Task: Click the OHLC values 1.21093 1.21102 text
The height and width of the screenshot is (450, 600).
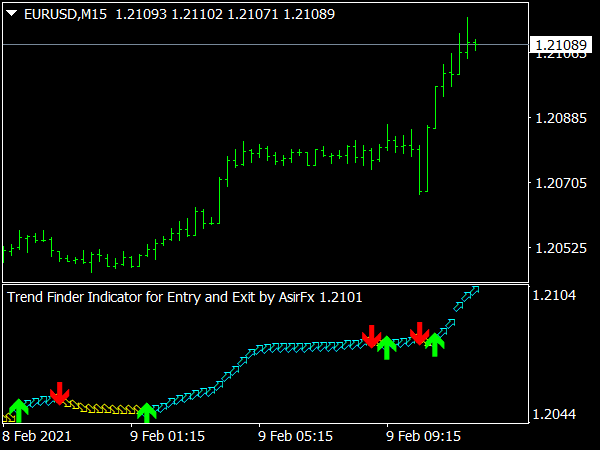Action: tap(169, 15)
